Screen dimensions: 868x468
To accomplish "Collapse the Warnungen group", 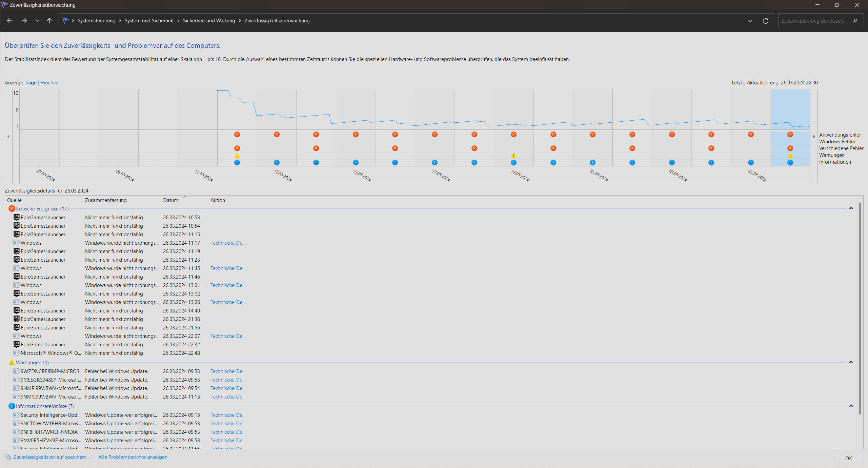I will coord(851,362).
